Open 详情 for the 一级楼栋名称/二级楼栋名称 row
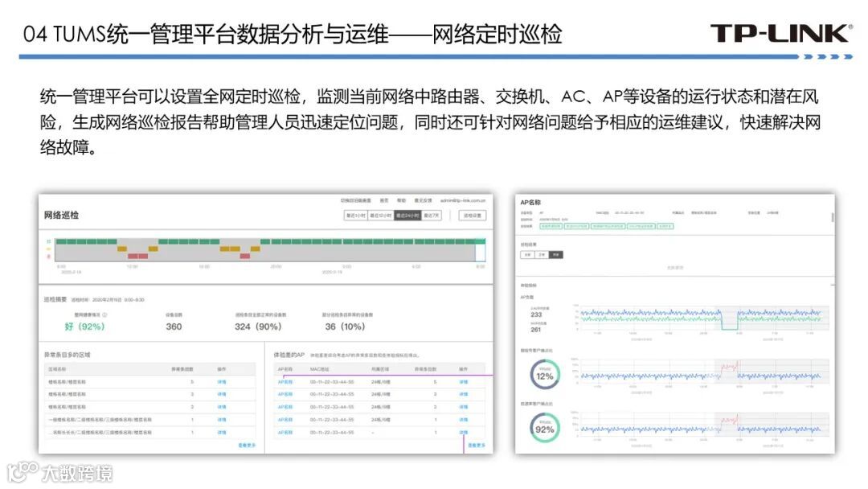The height and width of the screenshot is (489, 868). (x=222, y=420)
